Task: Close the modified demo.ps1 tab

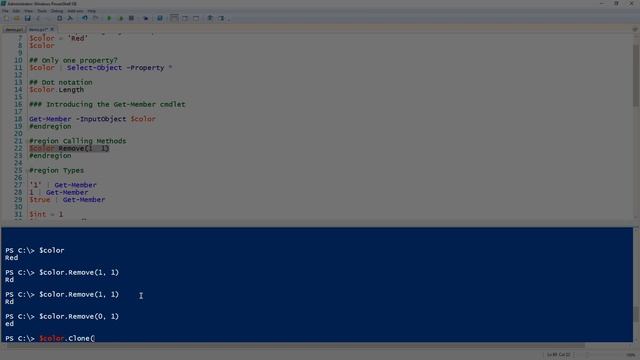Action: point(52,29)
